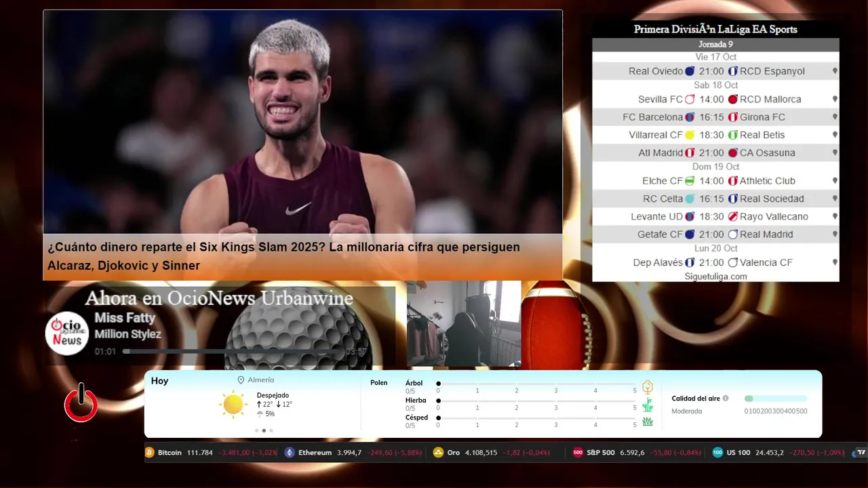Screen dimensions: 868x488
Task: Click the Real Betis green badge
Action: coord(732,135)
